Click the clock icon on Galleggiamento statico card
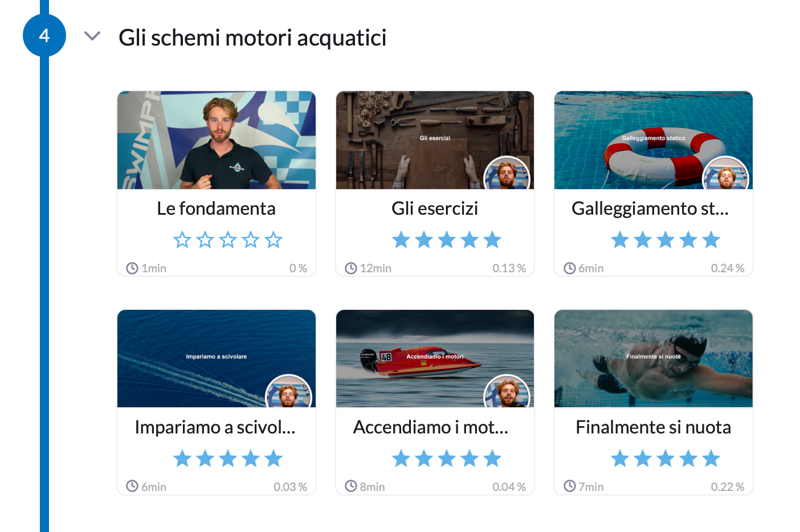Screen dimensions: 800x532 pyautogui.click(x=570, y=268)
